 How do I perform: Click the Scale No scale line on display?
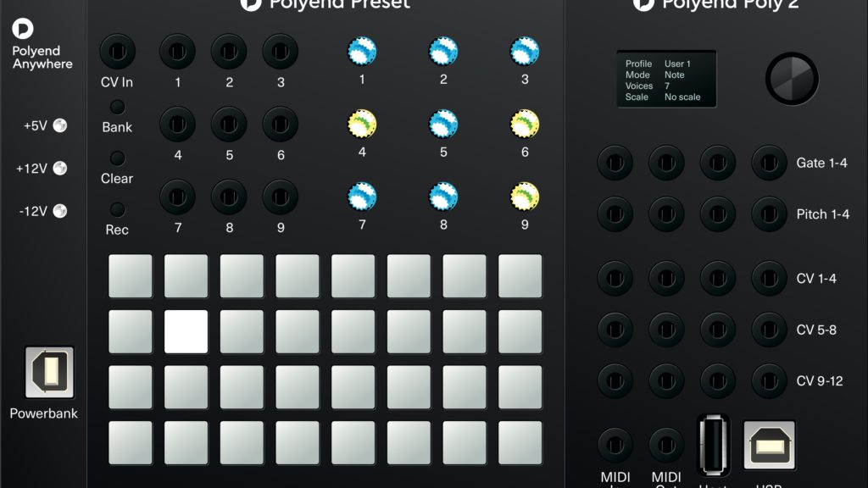[663, 97]
